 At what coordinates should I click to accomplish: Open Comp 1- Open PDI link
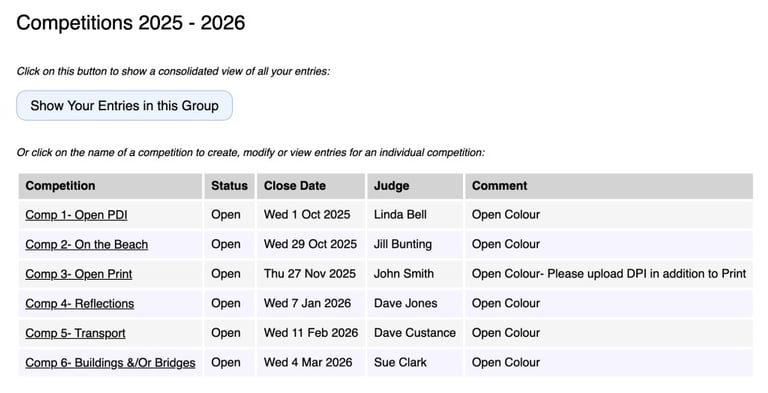tap(76, 215)
